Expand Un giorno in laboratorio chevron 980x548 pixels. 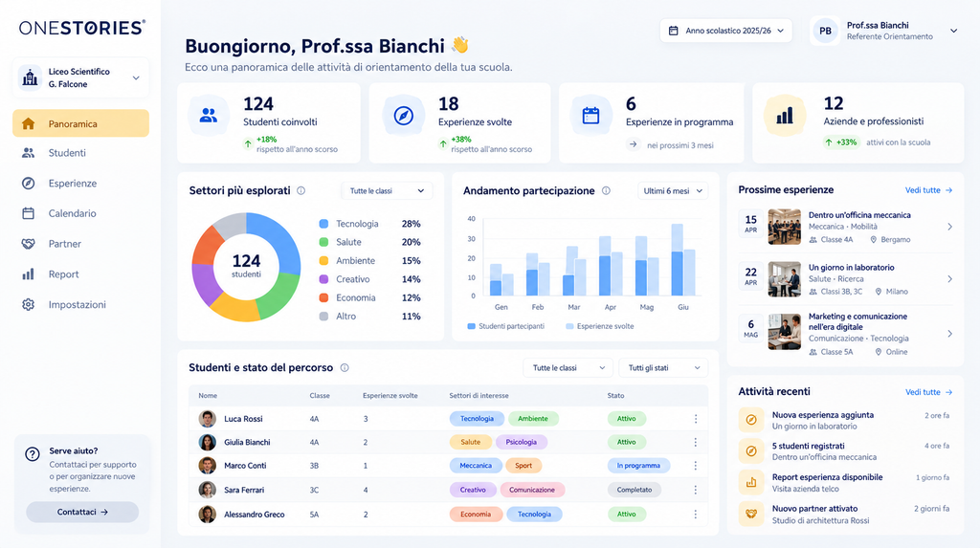tap(949, 279)
